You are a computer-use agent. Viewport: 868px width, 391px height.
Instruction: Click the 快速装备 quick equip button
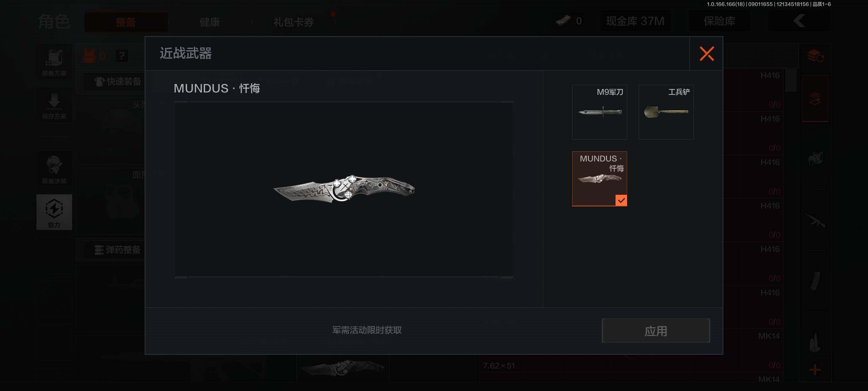(x=118, y=81)
